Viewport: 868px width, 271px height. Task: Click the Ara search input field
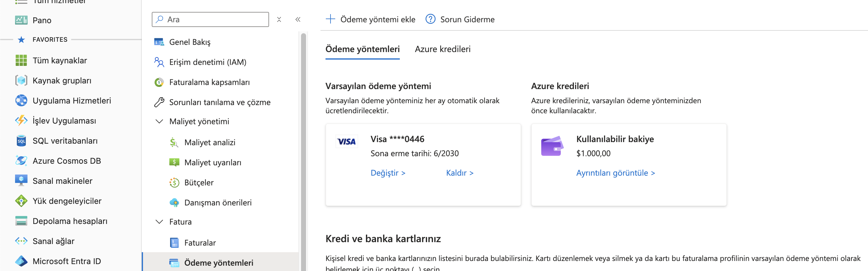pos(210,19)
